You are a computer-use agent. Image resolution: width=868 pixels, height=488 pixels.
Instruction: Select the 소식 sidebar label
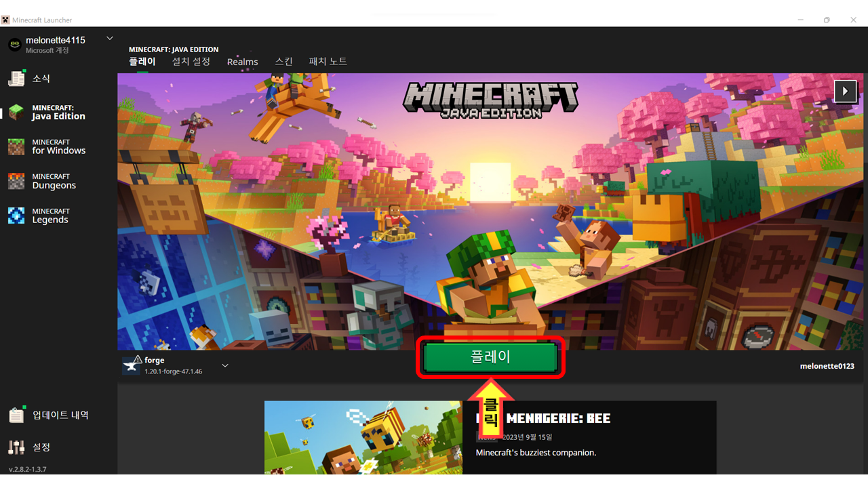tap(41, 79)
